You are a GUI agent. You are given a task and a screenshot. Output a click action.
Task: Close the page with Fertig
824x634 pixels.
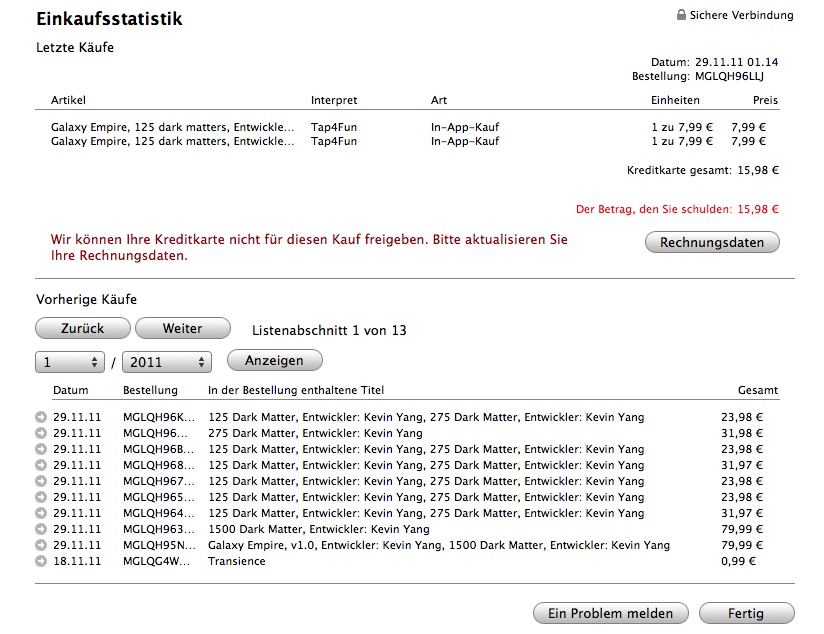(746, 613)
